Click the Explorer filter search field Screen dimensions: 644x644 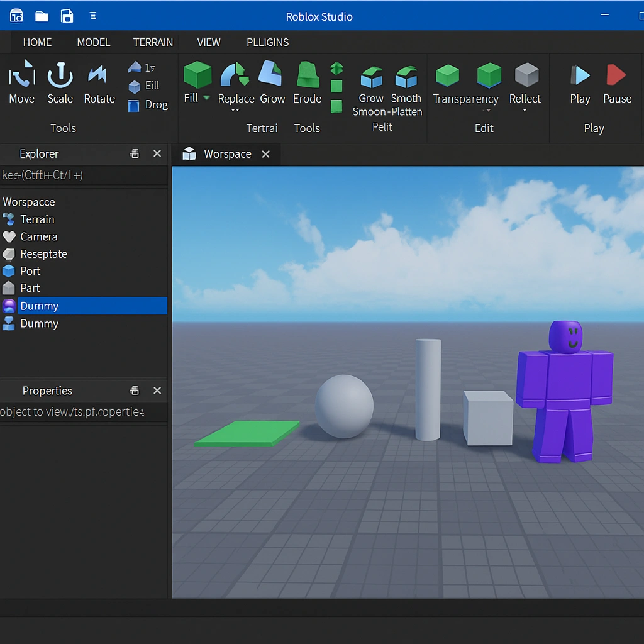click(84, 175)
